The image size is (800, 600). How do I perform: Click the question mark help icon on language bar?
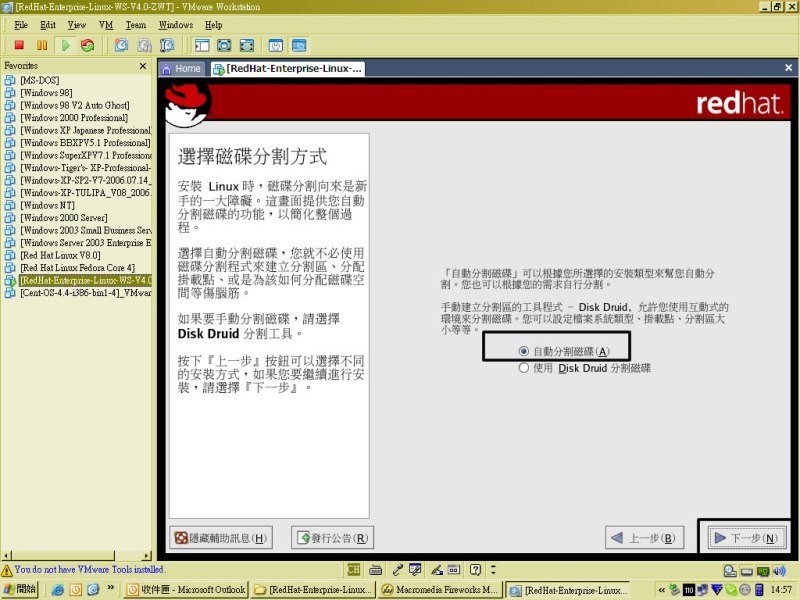coord(475,569)
